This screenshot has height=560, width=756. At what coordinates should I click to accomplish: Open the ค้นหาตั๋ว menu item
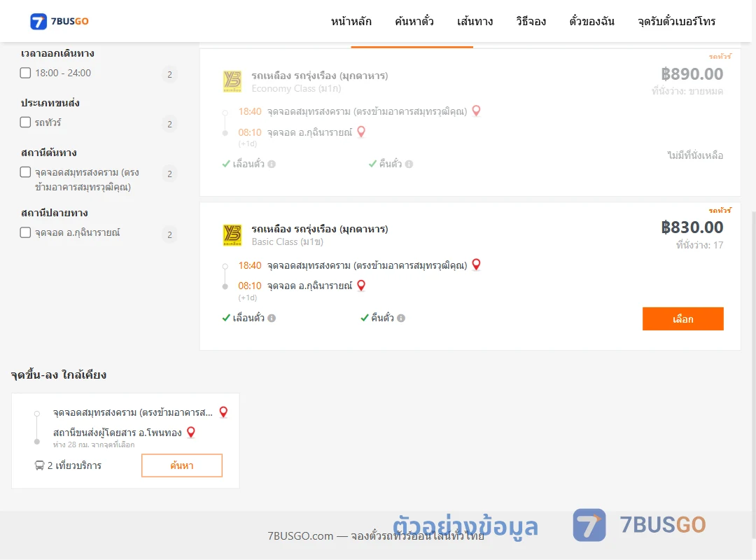414,21
